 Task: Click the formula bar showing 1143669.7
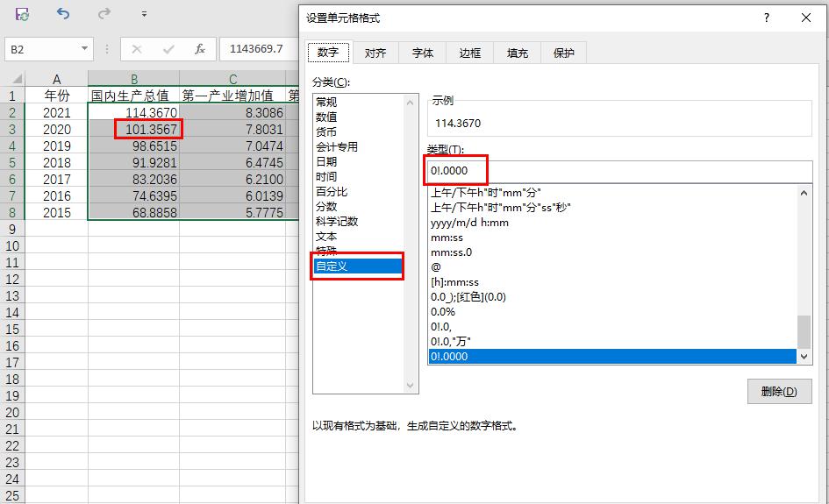click(x=259, y=49)
